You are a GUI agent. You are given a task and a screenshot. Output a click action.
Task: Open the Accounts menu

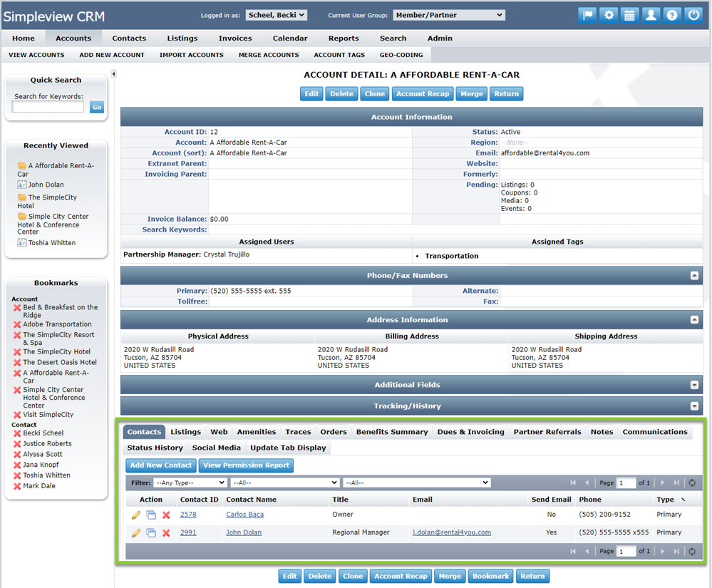click(73, 38)
